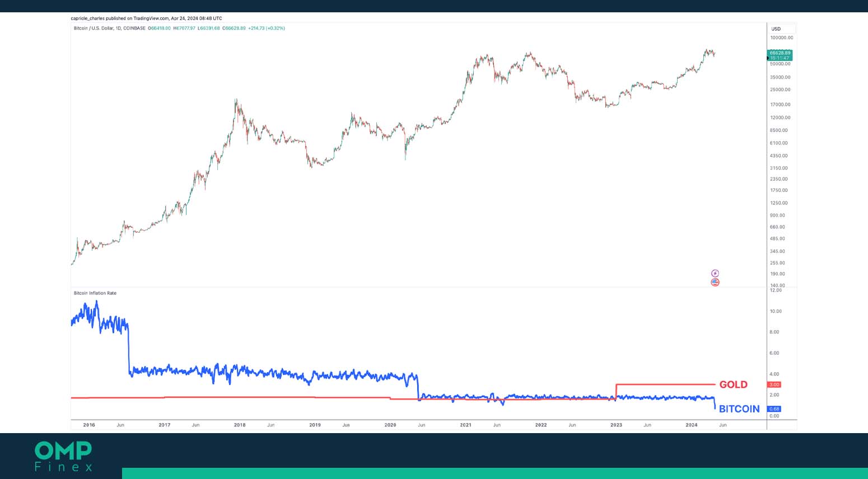This screenshot has height=479, width=868.
Task: Click the current price label 66628.89
Action: (x=780, y=53)
